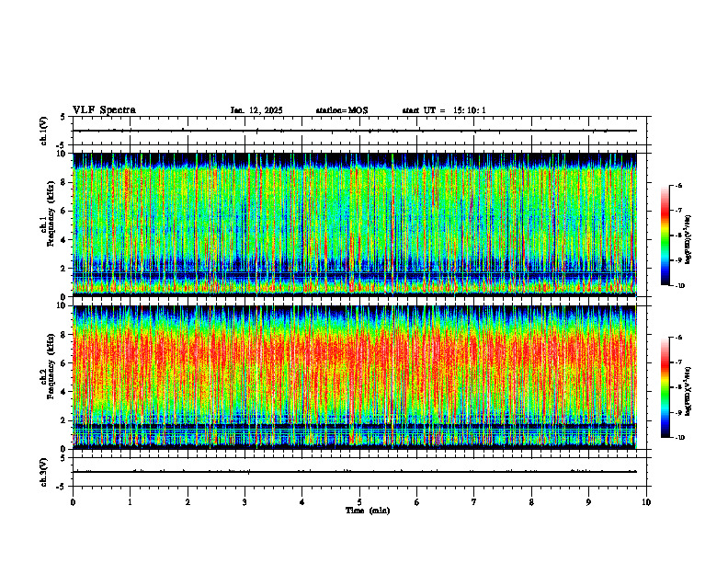
Task: Click time axis tick label "2"
Action: tap(188, 502)
